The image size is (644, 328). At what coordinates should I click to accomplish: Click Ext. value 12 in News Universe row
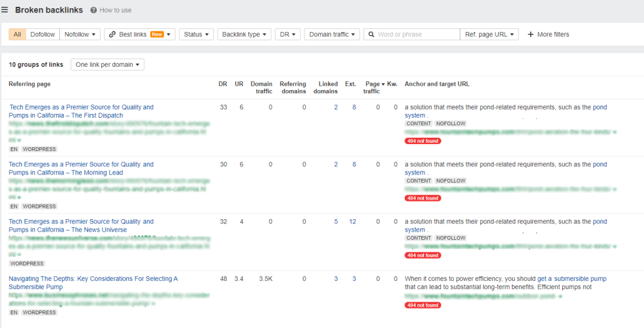click(x=353, y=222)
